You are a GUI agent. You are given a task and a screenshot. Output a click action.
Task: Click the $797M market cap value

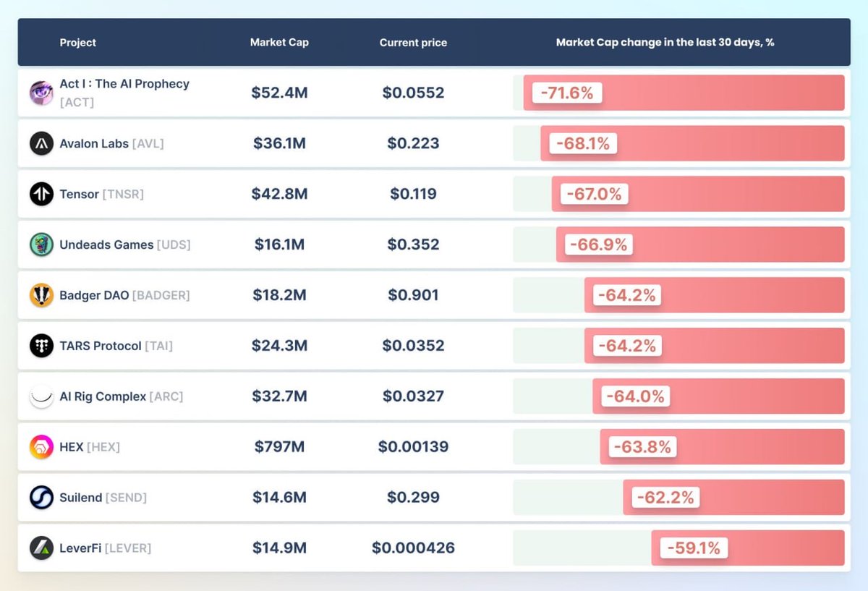click(x=279, y=447)
